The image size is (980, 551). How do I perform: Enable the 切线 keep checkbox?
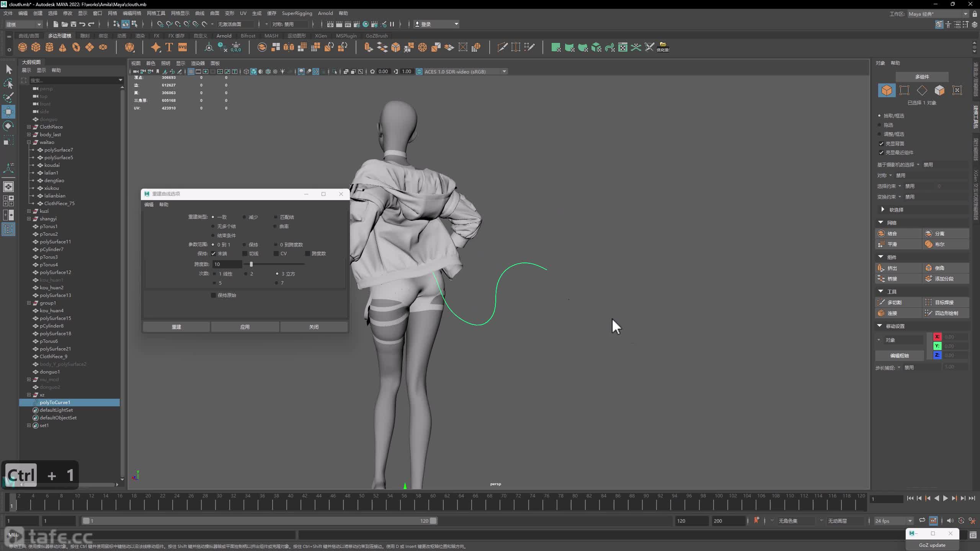coord(245,253)
